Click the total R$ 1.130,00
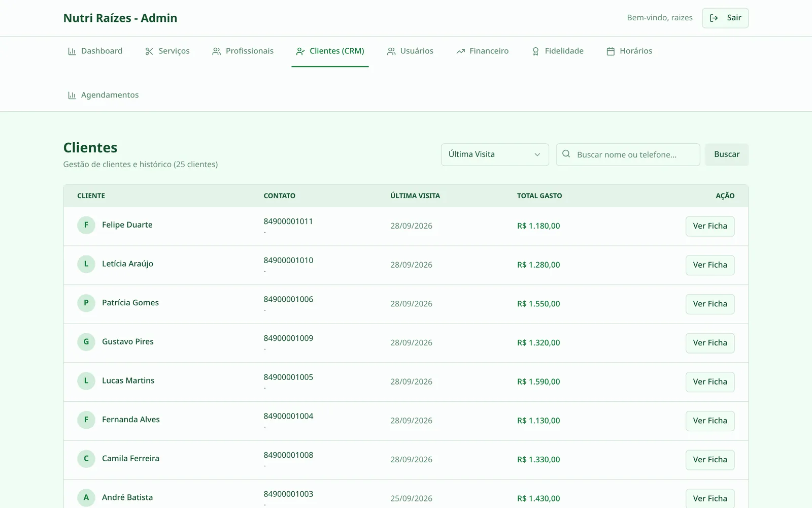This screenshot has height=508, width=812. [x=538, y=421]
